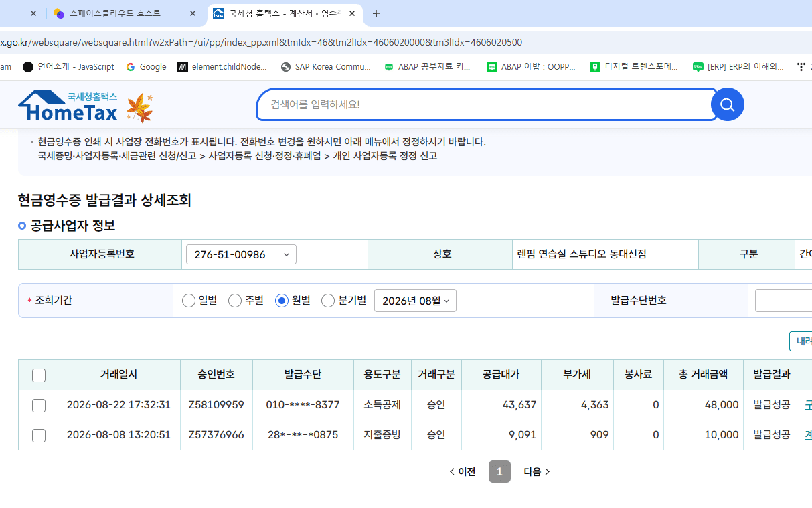Open the link in the 48,000 row

[x=808, y=405]
